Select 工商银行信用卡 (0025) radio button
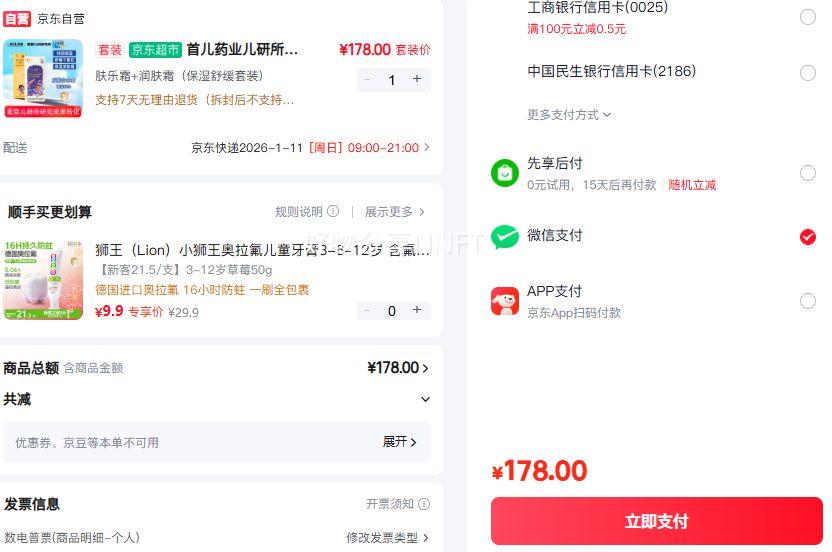The width and height of the screenshot is (832, 552). click(x=808, y=17)
